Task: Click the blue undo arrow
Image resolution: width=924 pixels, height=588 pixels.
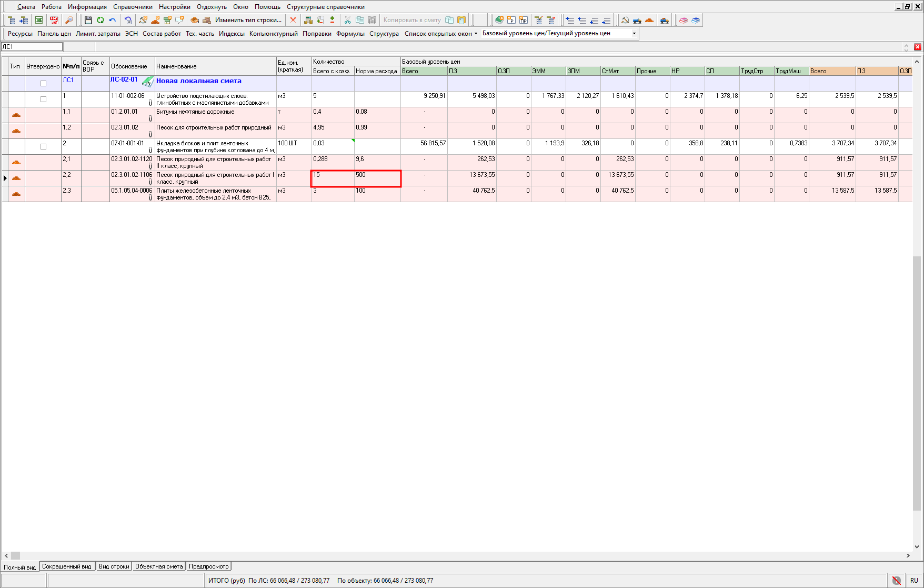Action: 113,20
